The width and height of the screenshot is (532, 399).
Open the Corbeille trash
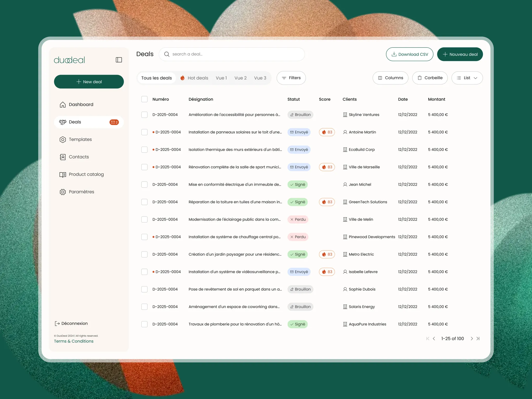tap(430, 78)
